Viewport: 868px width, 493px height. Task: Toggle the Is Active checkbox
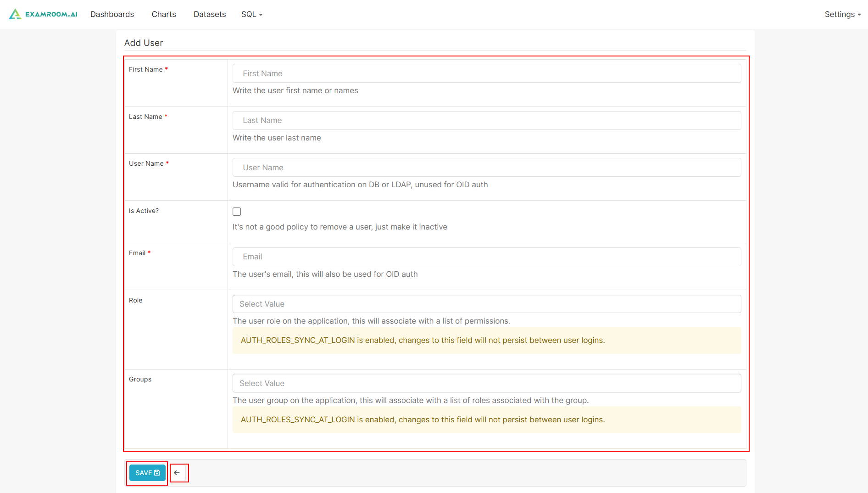pos(237,212)
